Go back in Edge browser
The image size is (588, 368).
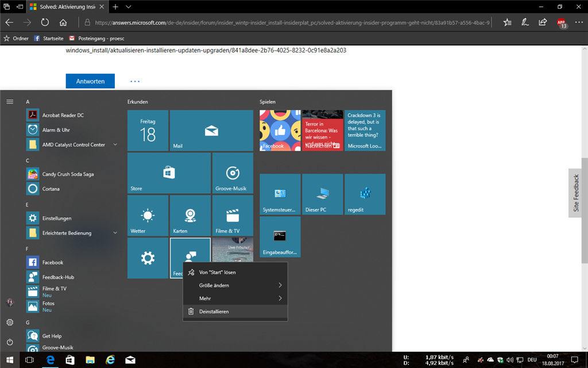point(9,22)
